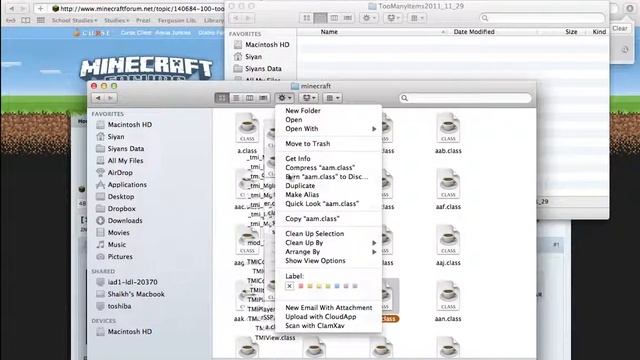Switch minecraft window to Cover Flow view
The height and width of the screenshot is (360, 640).
point(263,98)
